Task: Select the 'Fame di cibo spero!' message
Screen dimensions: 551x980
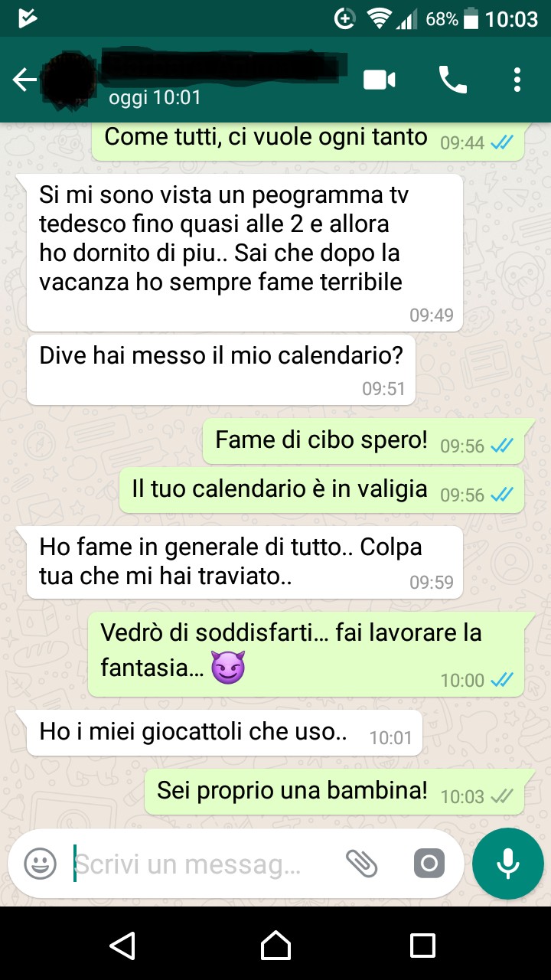Action: tap(364, 441)
